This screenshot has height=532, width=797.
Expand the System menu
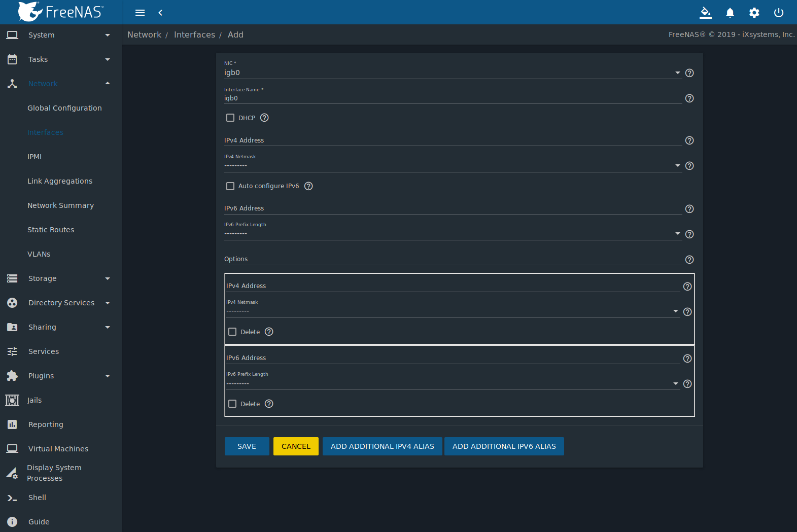[x=61, y=35]
